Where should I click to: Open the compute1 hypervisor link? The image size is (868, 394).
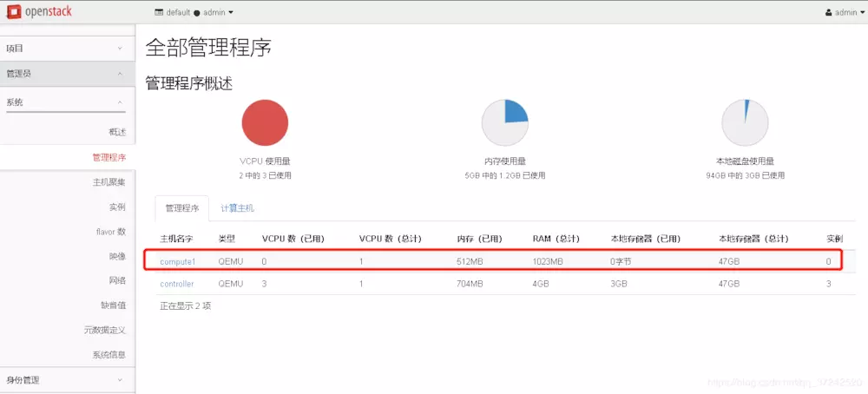tap(178, 261)
